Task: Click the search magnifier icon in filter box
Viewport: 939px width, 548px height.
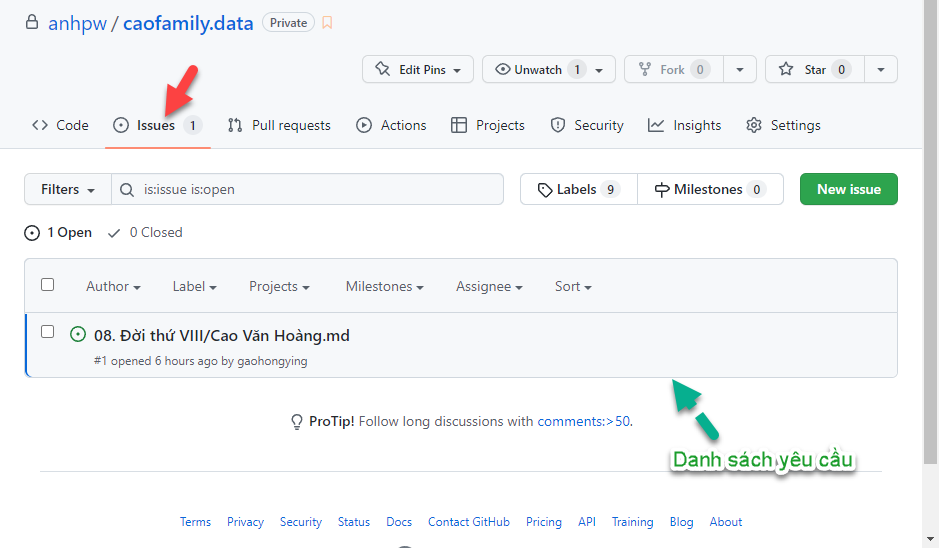Action: [x=127, y=189]
